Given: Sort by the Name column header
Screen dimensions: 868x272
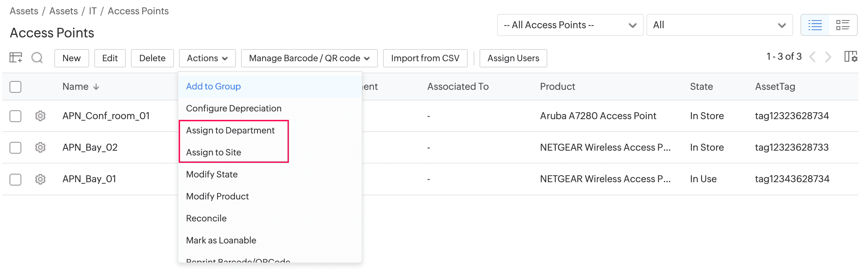Looking at the screenshot, I should pos(76,87).
